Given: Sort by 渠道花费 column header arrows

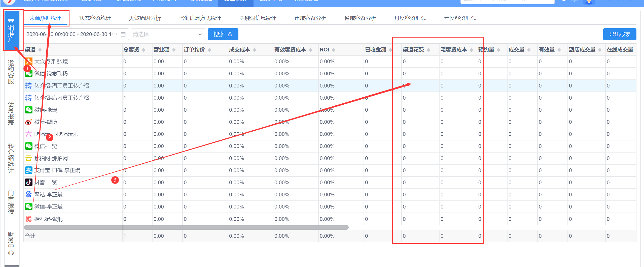Looking at the screenshot, I should 428,50.
